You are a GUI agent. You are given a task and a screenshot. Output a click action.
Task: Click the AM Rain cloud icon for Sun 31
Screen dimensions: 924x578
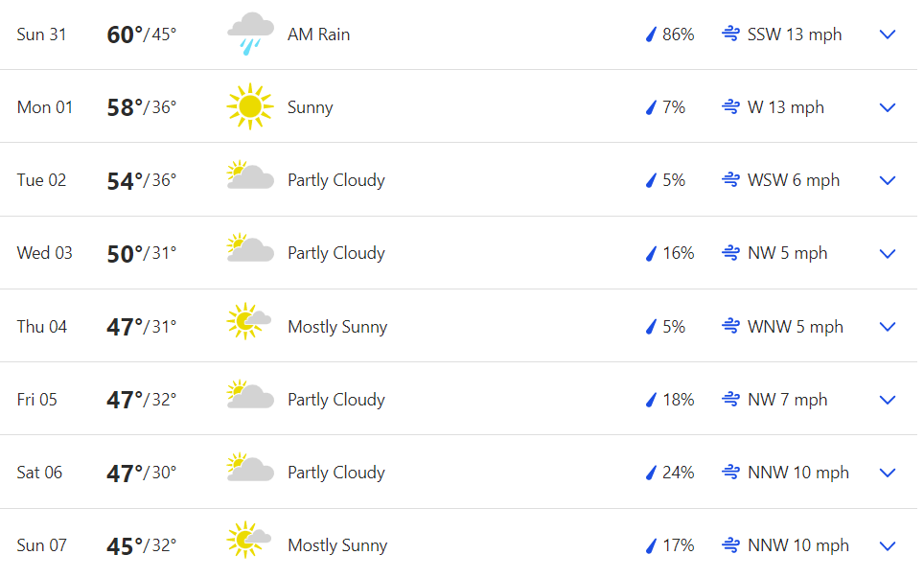(250, 35)
